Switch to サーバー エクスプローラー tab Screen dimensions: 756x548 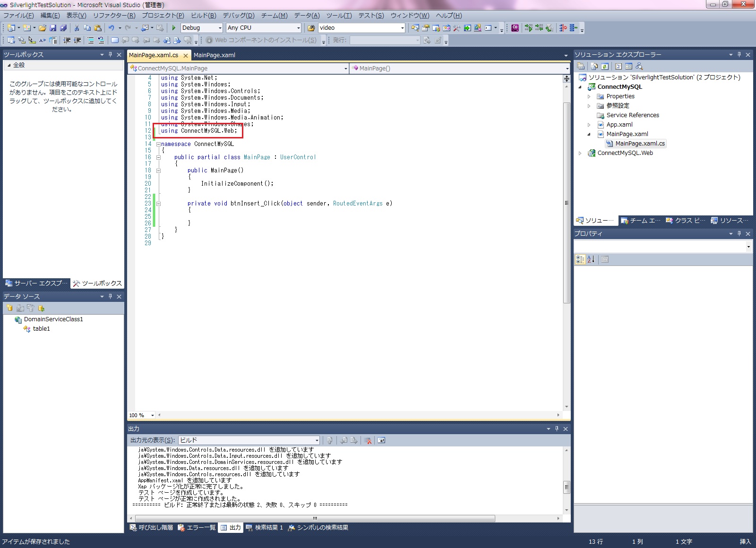tap(36, 283)
